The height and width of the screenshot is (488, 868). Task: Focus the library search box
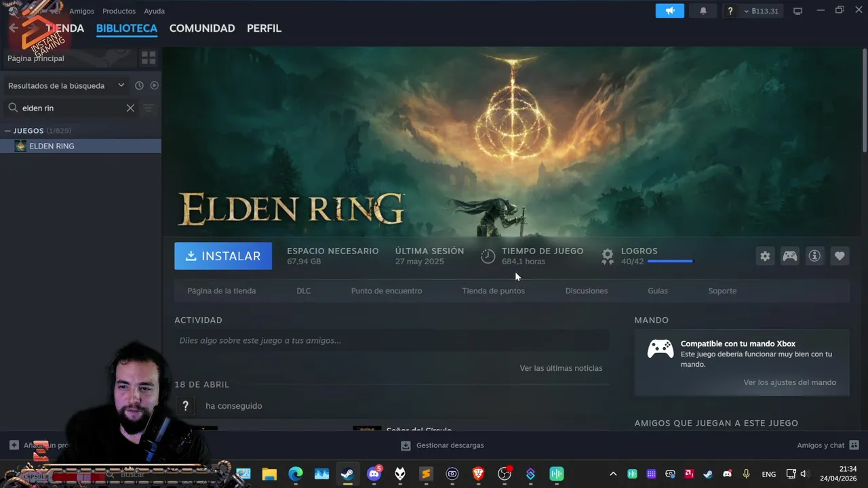click(x=71, y=108)
